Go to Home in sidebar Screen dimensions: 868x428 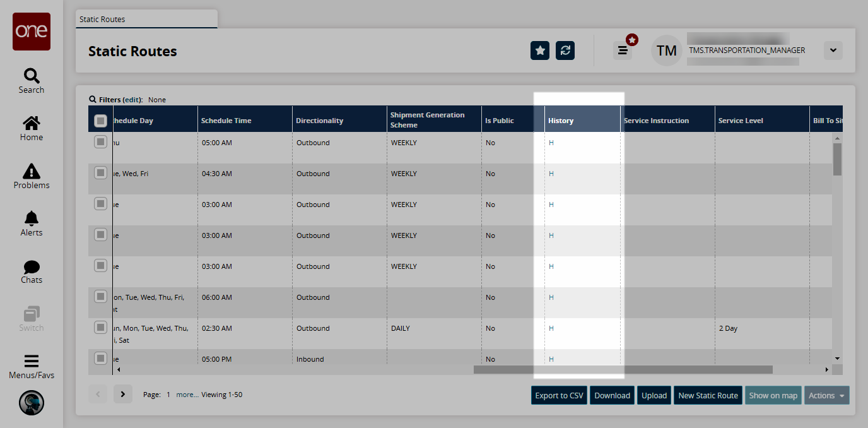click(32, 129)
